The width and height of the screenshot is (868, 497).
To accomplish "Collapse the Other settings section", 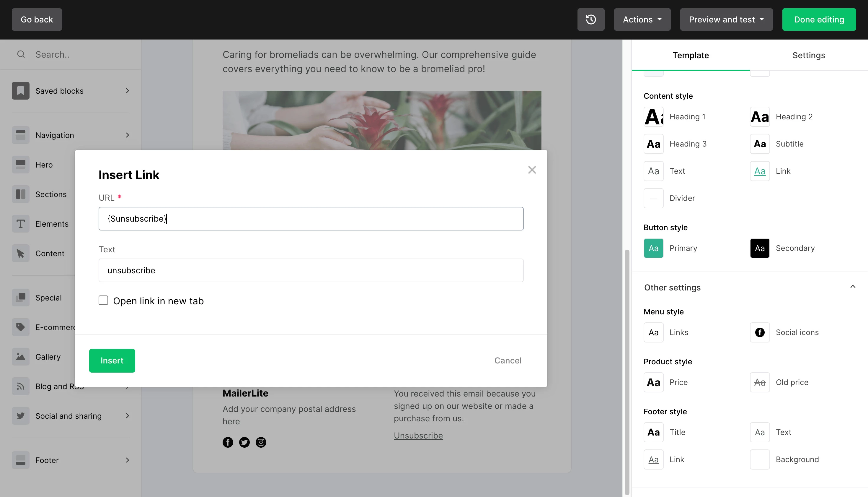I will click(x=853, y=287).
